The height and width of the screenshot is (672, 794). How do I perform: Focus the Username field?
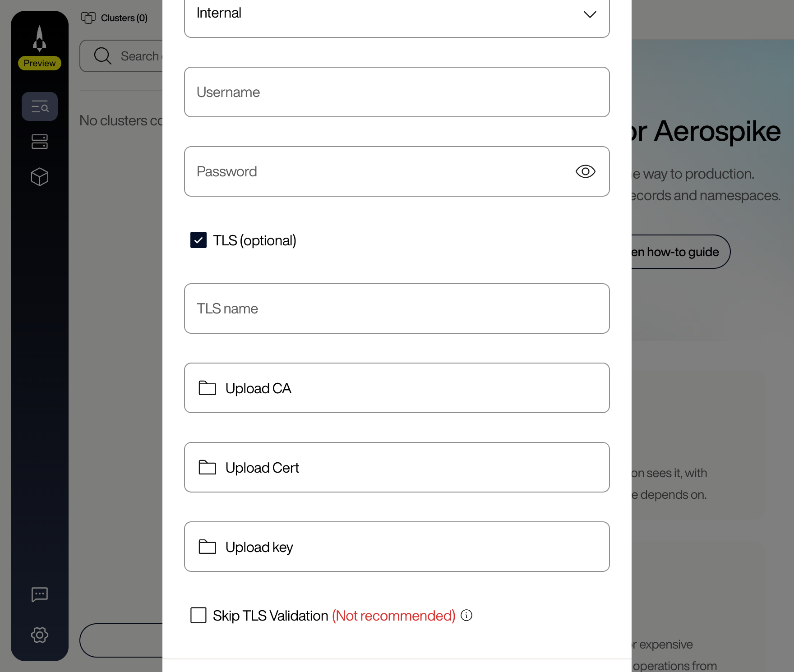click(x=397, y=92)
